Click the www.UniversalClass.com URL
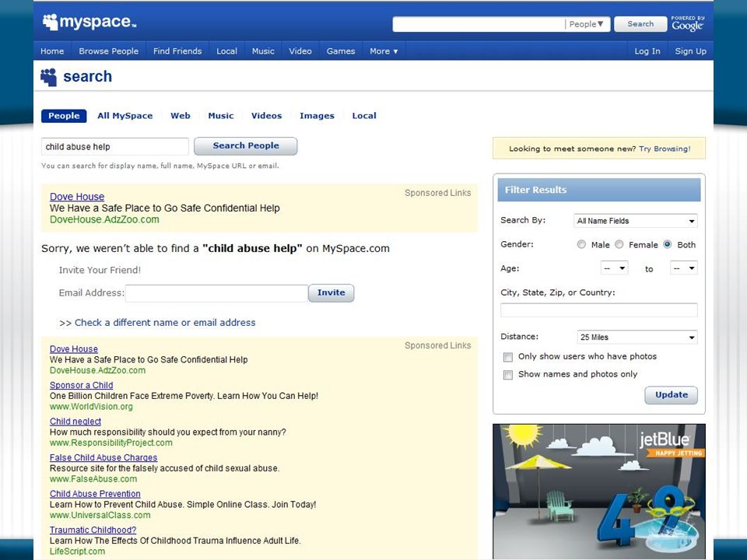 [100, 515]
